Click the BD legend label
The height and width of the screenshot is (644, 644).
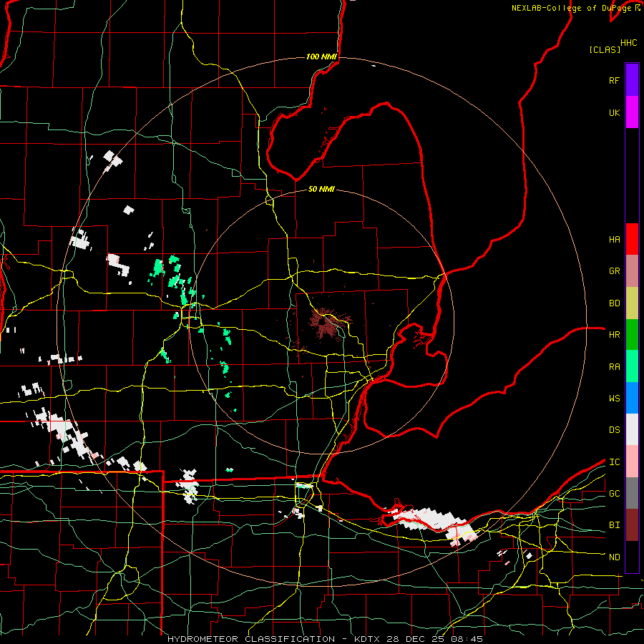(614, 303)
